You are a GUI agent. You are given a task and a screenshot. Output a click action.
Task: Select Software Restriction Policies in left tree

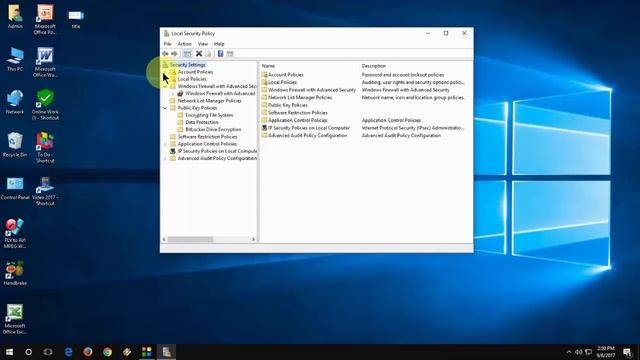(x=207, y=137)
